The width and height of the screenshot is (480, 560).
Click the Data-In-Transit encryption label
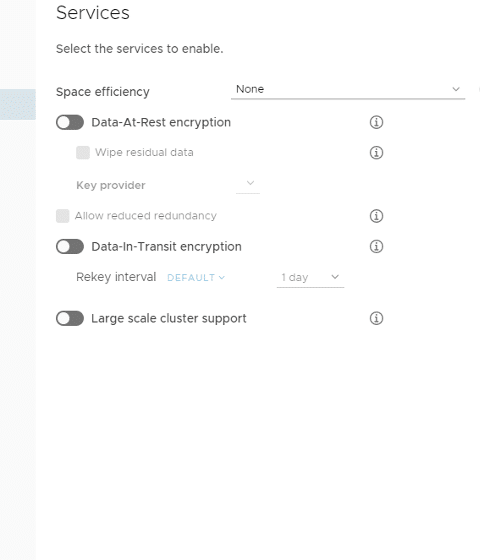coord(166,247)
